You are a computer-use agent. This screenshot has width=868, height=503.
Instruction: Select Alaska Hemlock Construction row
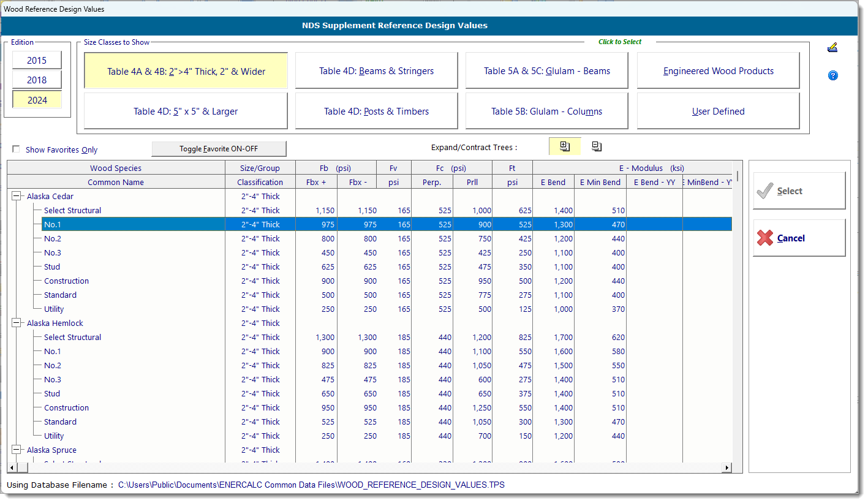(369, 407)
